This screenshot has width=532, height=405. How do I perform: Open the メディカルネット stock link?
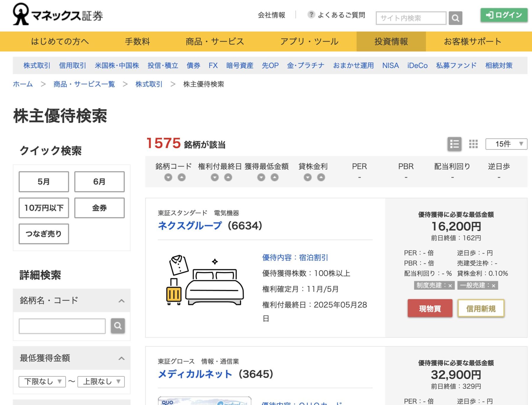[x=195, y=374]
